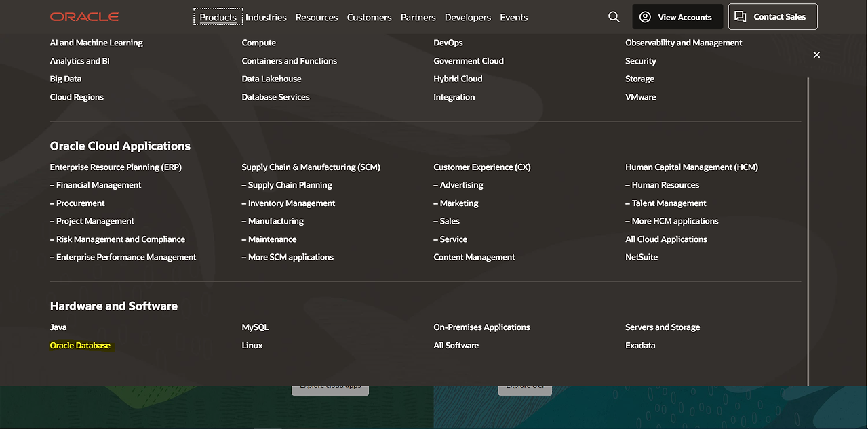Viewport: 868px width, 429px height.
Task: Select the Security link
Action: [641, 61]
